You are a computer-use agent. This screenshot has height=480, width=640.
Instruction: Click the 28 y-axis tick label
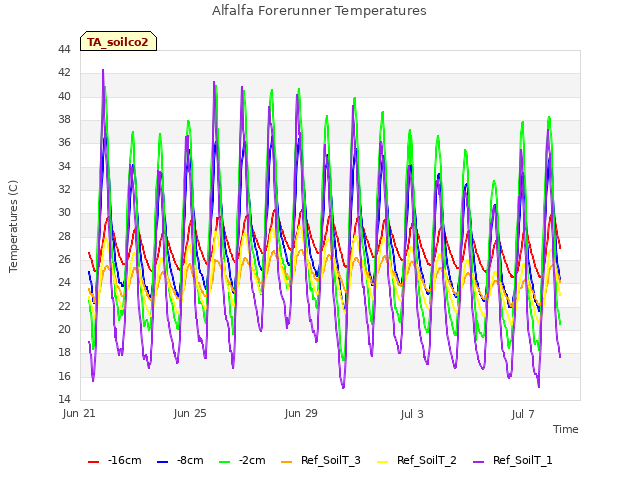64,236
